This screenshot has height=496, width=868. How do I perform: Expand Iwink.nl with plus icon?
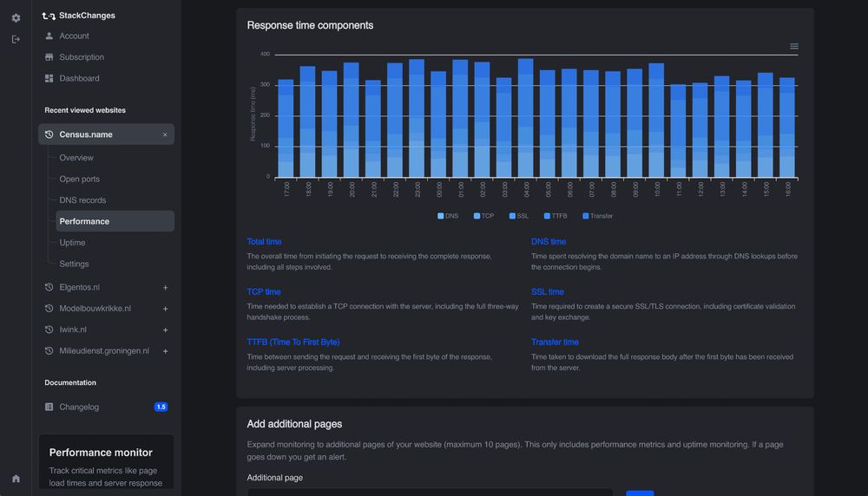pyautogui.click(x=165, y=330)
